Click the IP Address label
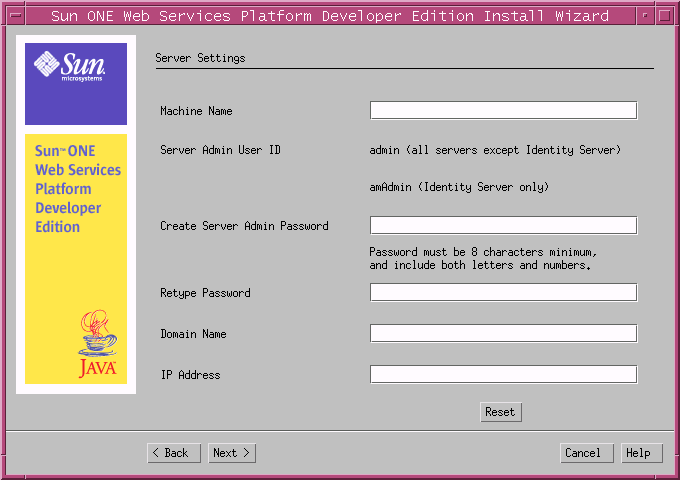 tap(190, 375)
